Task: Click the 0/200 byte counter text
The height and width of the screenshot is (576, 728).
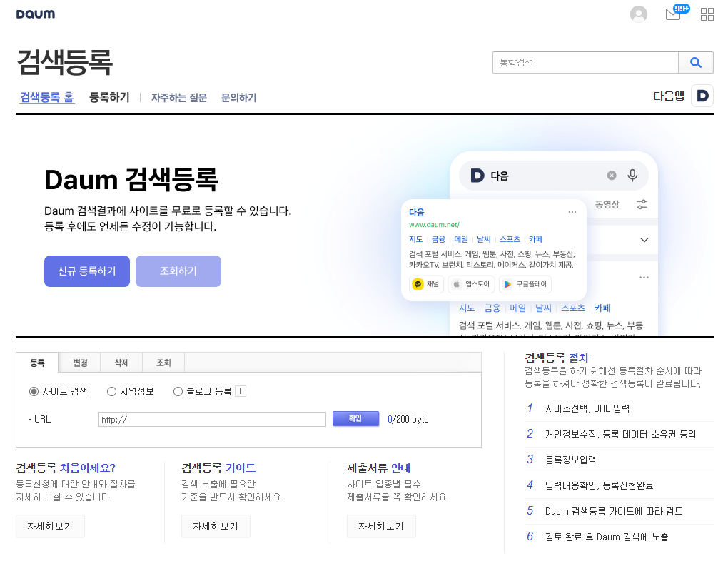Action: coord(408,419)
